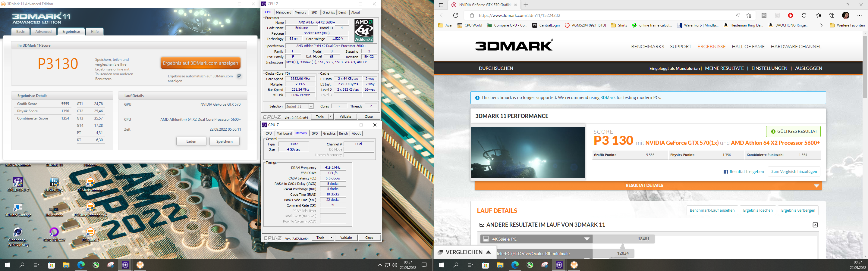Click the Read aloud icon in address bar
868x271 pixels.
pyautogui.click(x=738, y=15)
